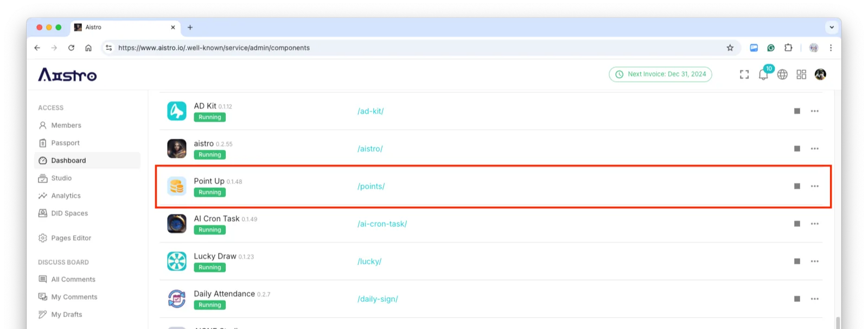Open the /ad-kit/ mount path link

pos(371,111)
